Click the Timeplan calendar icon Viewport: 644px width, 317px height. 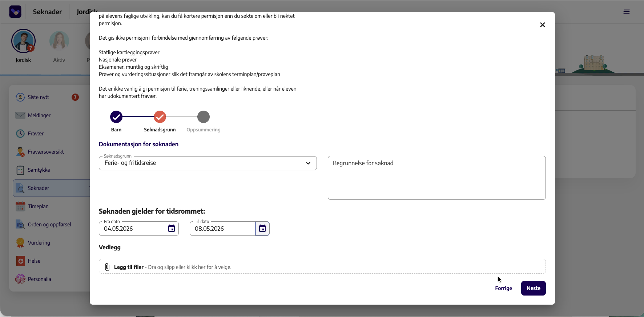[x=20, y=206]
